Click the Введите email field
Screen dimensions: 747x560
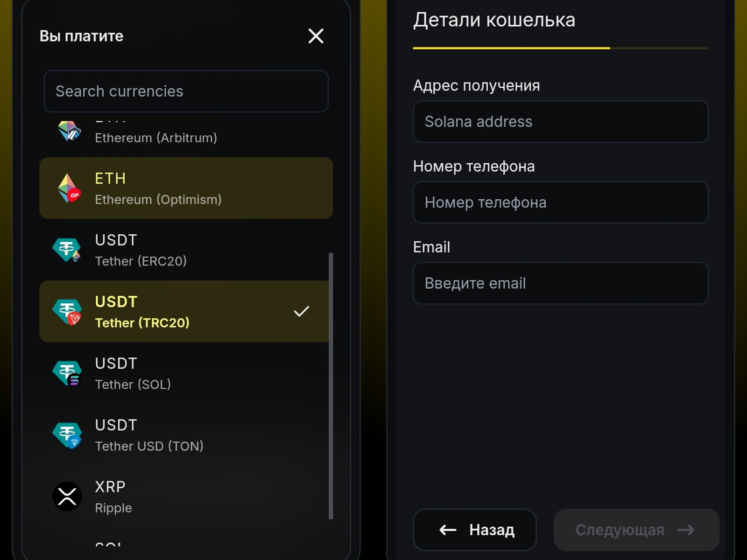pos(560,283)
